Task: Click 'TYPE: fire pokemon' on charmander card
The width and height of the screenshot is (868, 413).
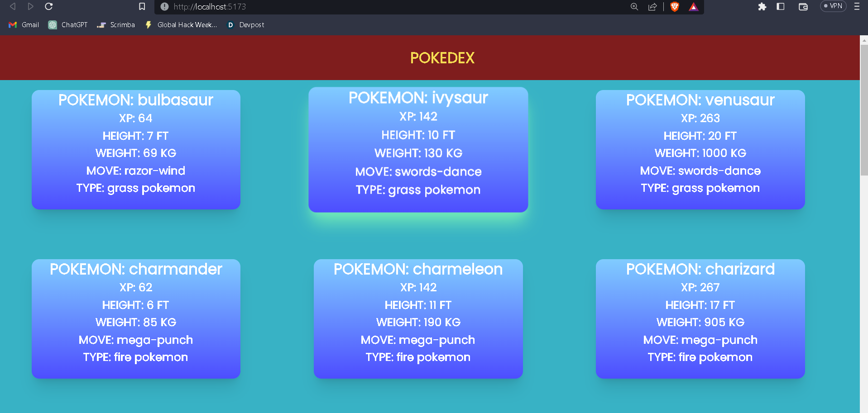Action: coord(136,357)
